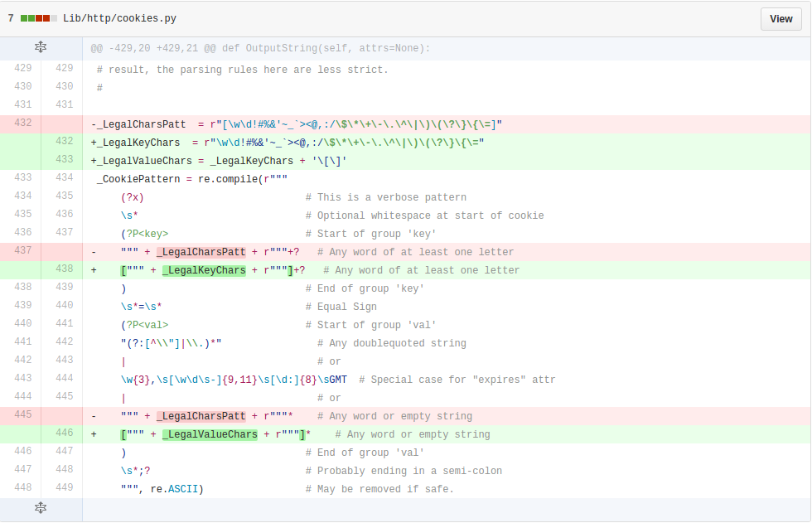Click comment 'End of group 'val''
Screen dimensions: 812x523
pos(365,453)
